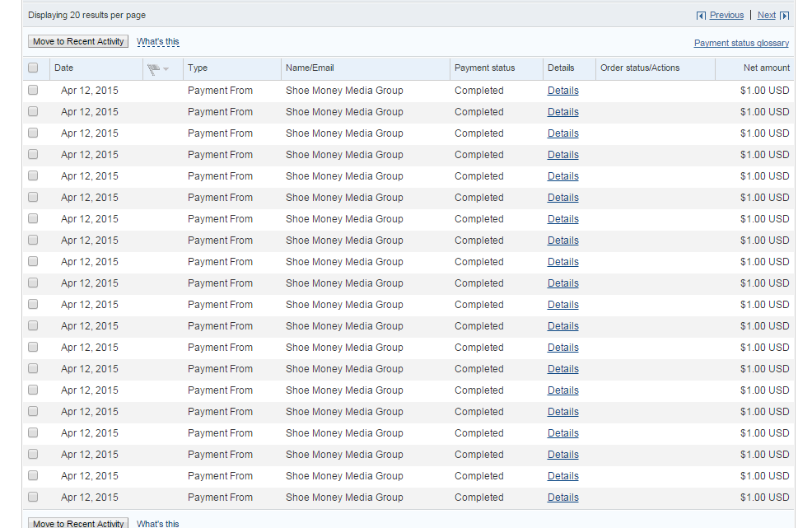Go to the Previous results page link
This screenshot has width=812, height=528.
click(726, 15)
